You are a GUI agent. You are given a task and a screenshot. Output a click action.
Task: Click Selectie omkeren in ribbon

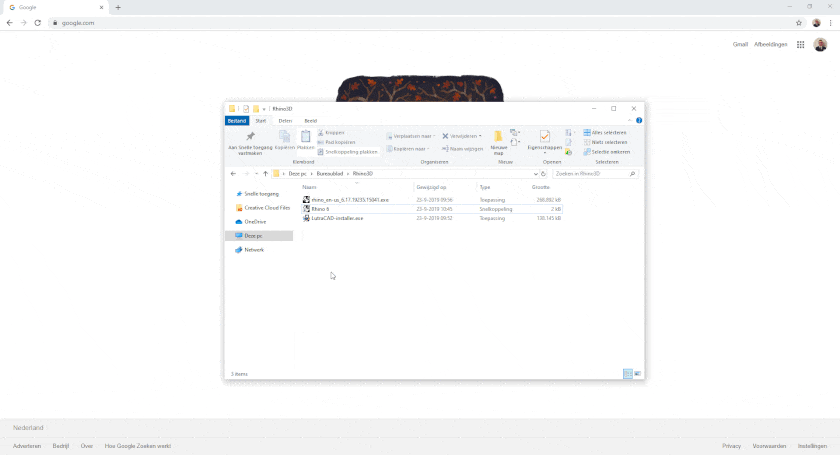607,152
